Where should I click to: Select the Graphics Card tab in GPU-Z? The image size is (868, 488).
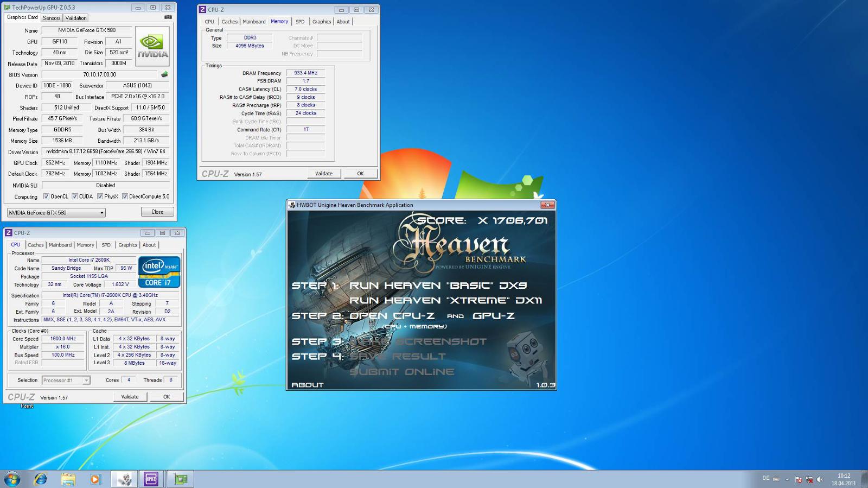(x=22, y=17)
